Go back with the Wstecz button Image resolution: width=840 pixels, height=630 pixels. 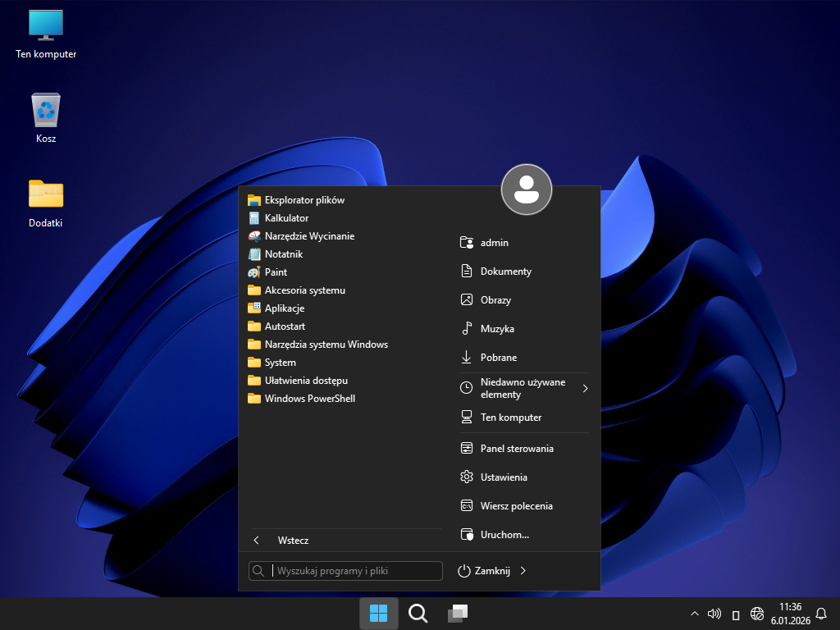293,541
